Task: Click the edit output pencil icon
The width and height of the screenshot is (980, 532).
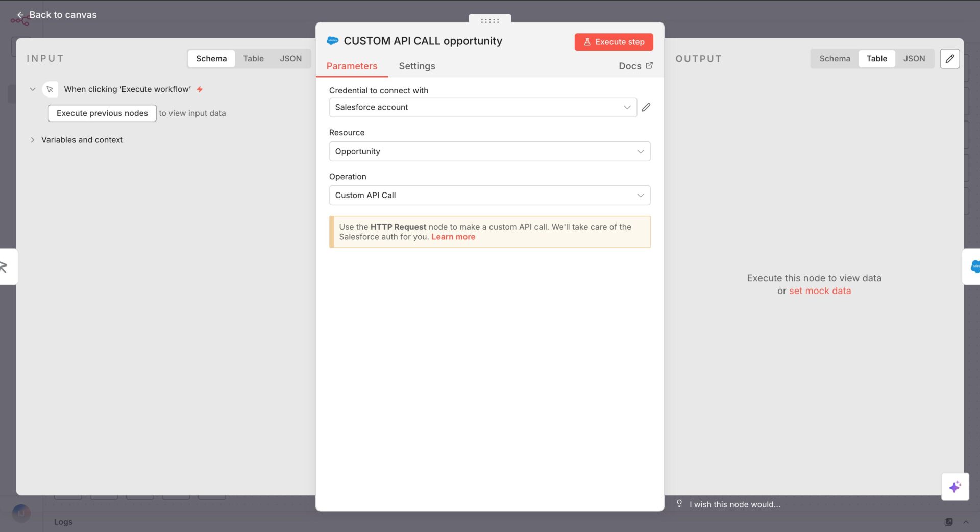Action: 949,59
